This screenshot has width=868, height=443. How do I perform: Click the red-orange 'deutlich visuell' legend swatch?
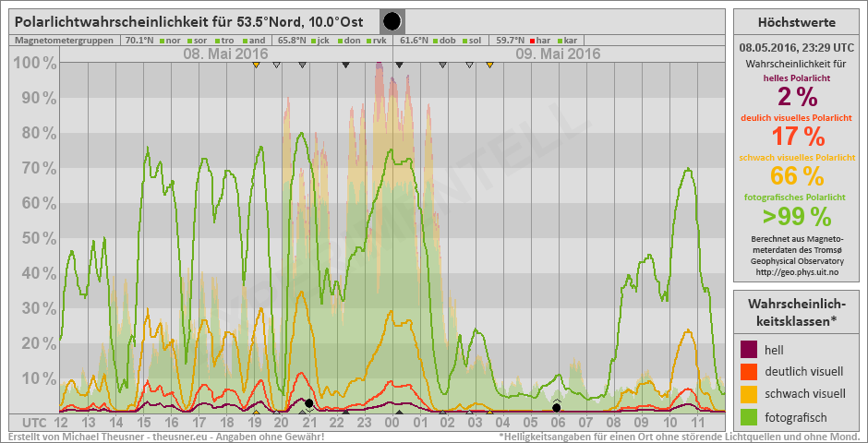[x=749, y=372]
